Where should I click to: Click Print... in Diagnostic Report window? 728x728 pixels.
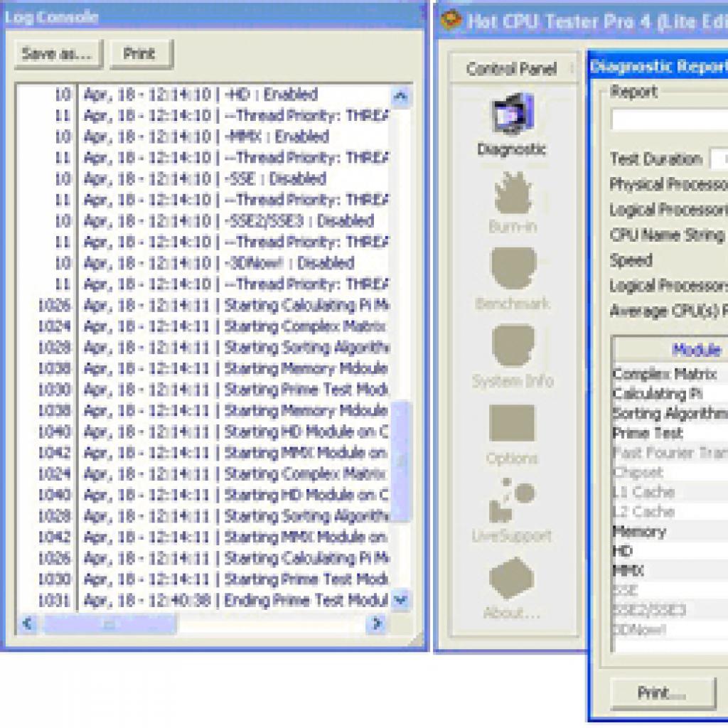tap(663, 693)
